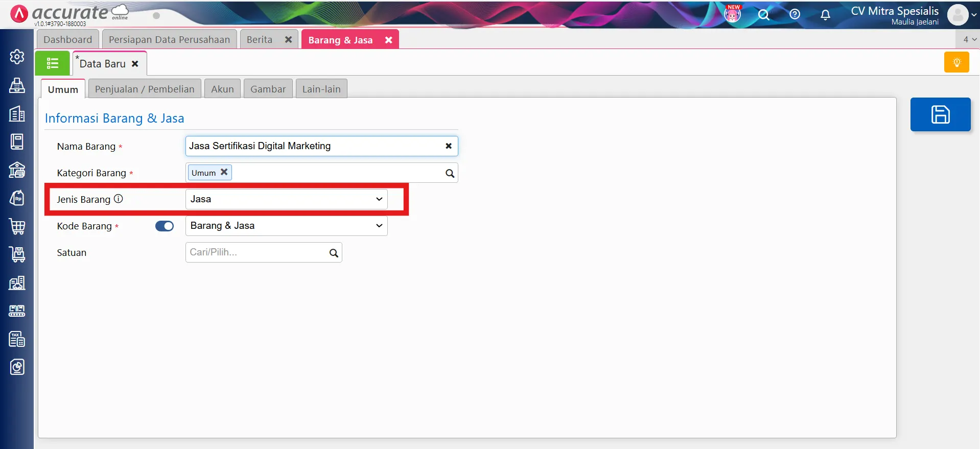Viewport: 980px width, 449px height.
Task: Toggle the Kode Barang automatic numbering switch
Action: click(165, 226)
